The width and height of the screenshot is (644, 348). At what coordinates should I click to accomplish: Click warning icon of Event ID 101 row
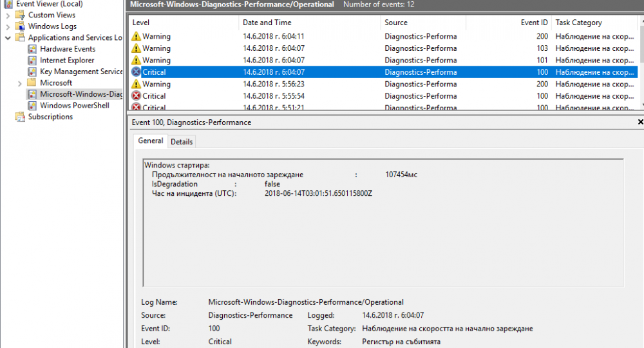point(136,60)
